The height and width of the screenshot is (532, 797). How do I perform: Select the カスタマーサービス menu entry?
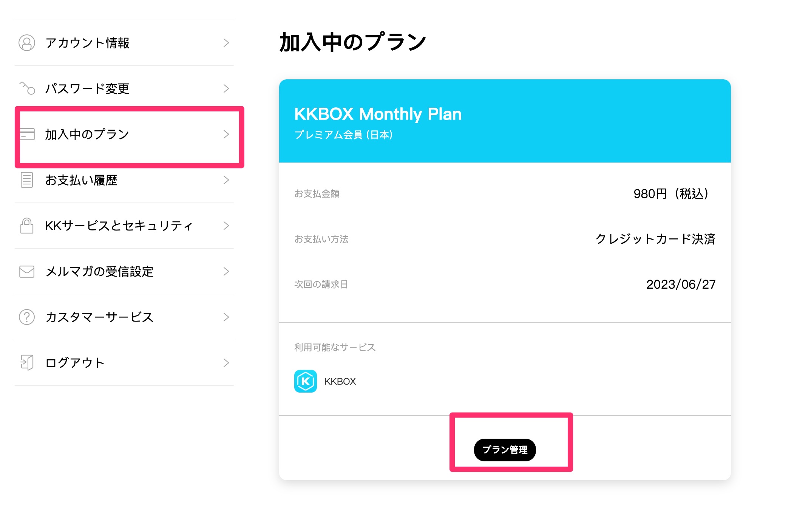coord(99,317)
